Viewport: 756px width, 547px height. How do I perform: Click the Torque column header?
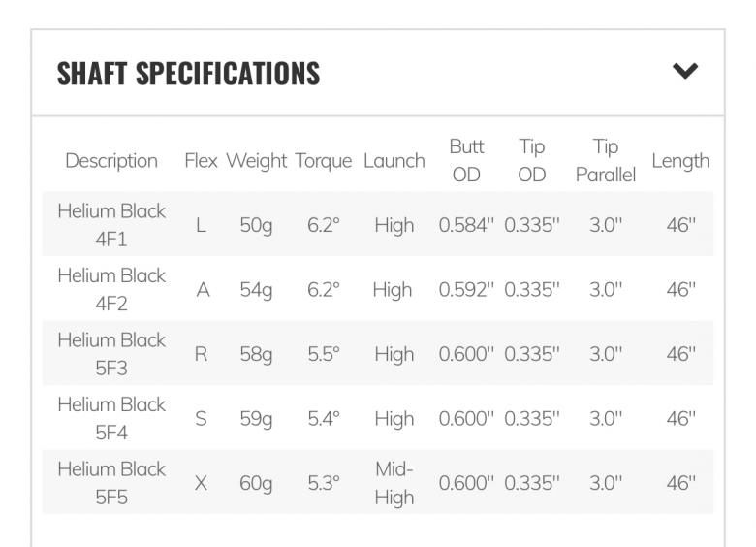tap(323, 161)
